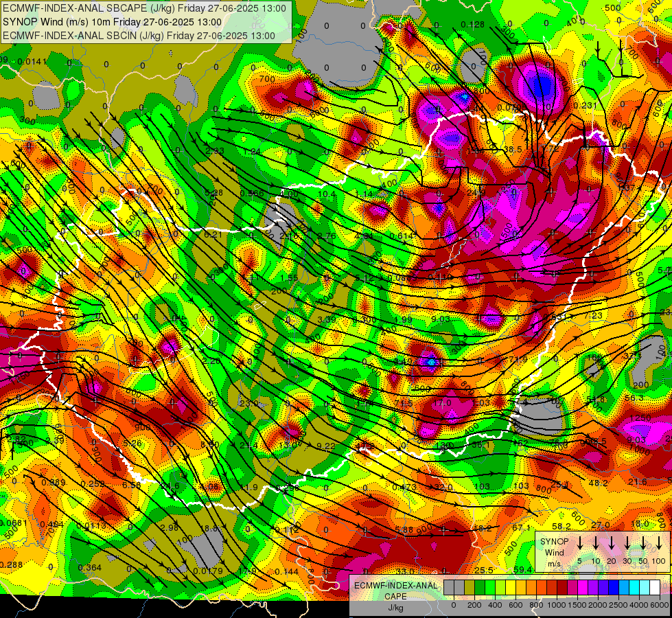Click the '0.288' value on the map
The image size is (672, 618).
12,565
